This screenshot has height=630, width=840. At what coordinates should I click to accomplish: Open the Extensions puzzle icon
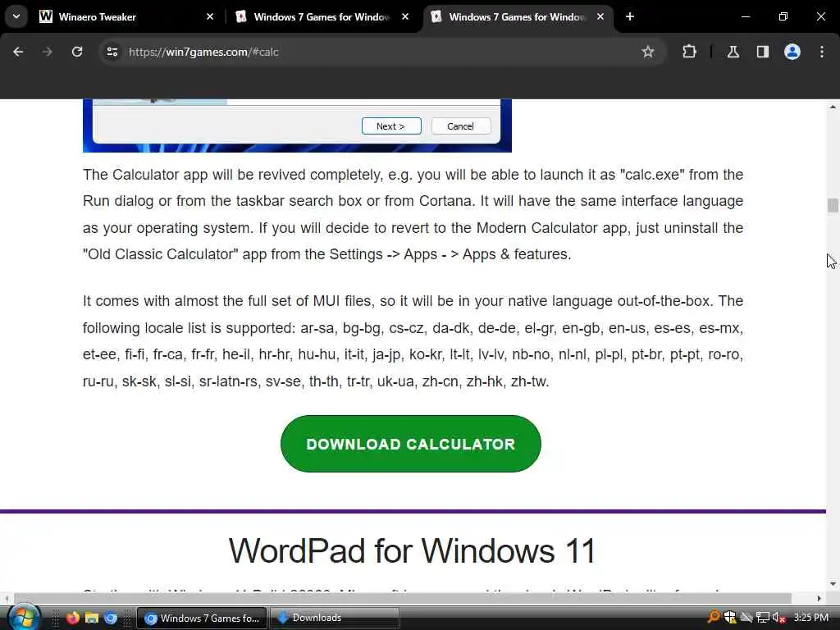pyautogui.click(x=689, y=52)
